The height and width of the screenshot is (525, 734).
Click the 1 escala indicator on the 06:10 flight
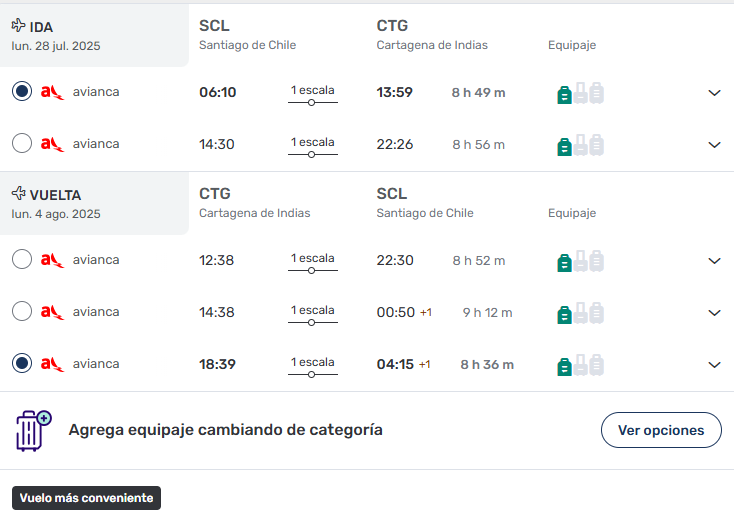coord(313,95)
